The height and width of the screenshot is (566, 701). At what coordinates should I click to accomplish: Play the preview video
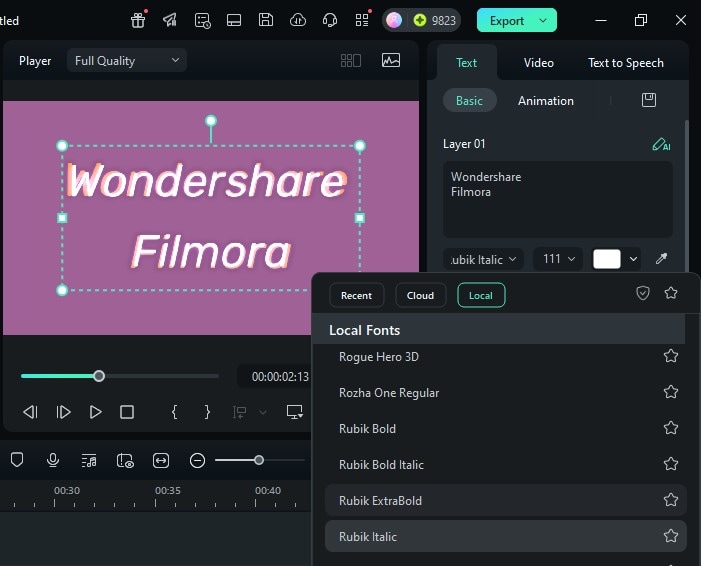tap(95, 412)
